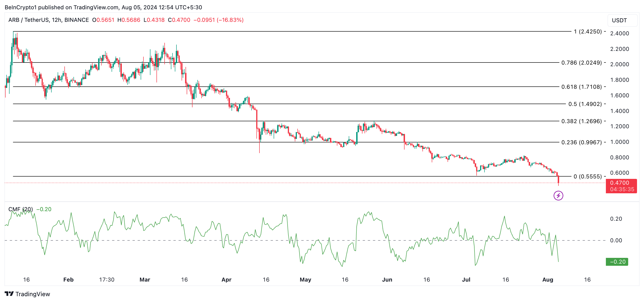Click the purple lightning bolt icon

(x=558, y=195)
